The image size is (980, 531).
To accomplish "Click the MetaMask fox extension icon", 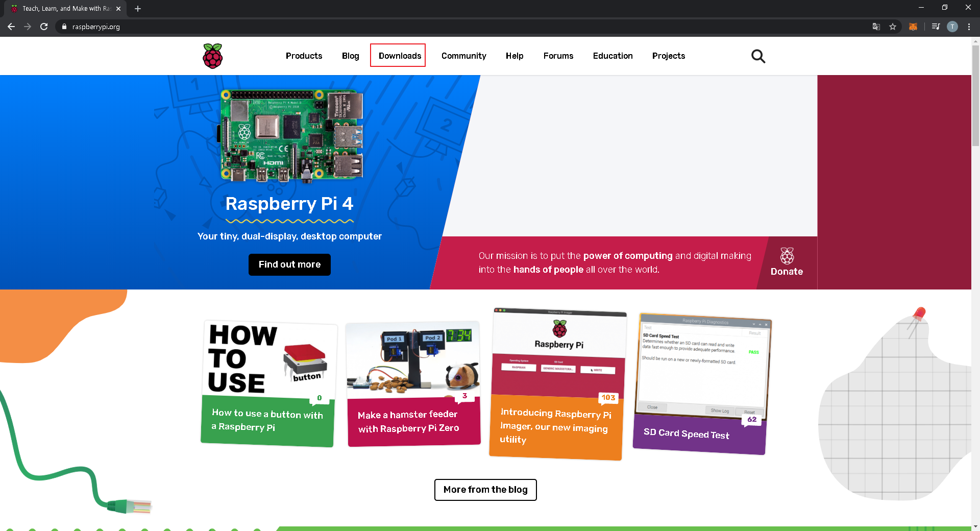I will click(x=913, y=27).
